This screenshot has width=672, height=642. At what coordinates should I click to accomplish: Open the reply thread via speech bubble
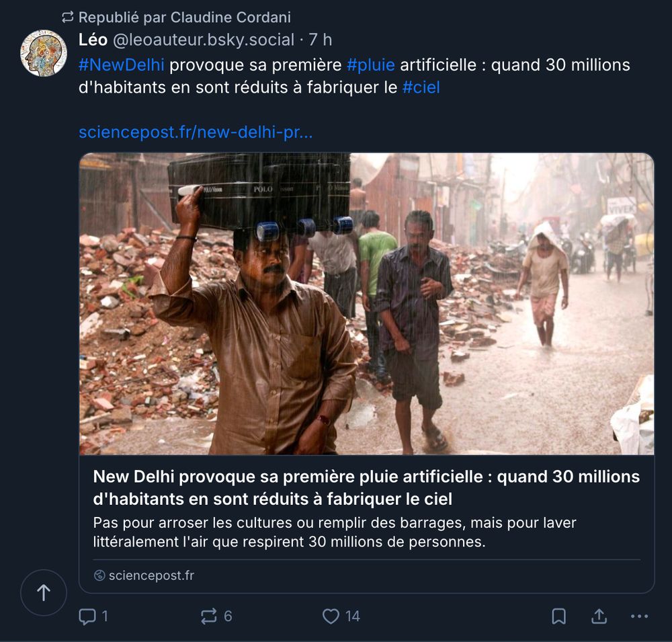click(89, 616)
